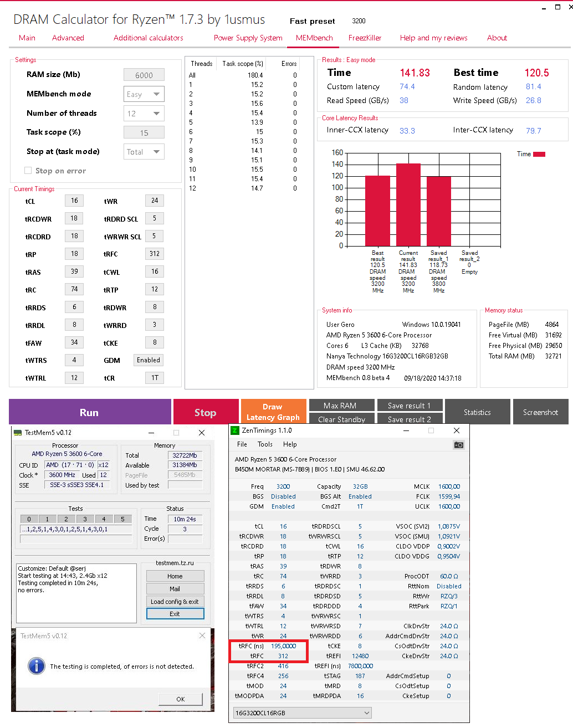Open the Additional calculators menu
Screen dimensions: 573x728
[x=148, y=38]
